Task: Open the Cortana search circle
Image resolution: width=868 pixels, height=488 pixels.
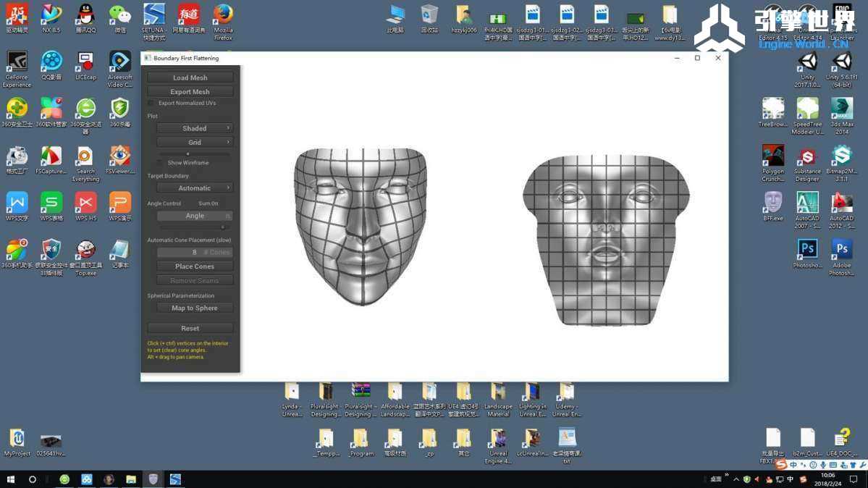Action: tap(32, 479)
